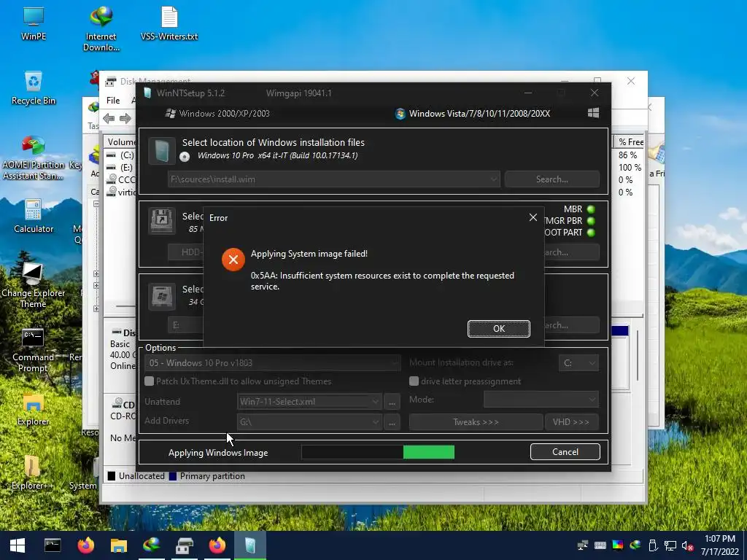Image resolution: width=747 pixels, height=560 pixels.
Task: Select (C:) volume row in Disk Management
Action: 120,155
